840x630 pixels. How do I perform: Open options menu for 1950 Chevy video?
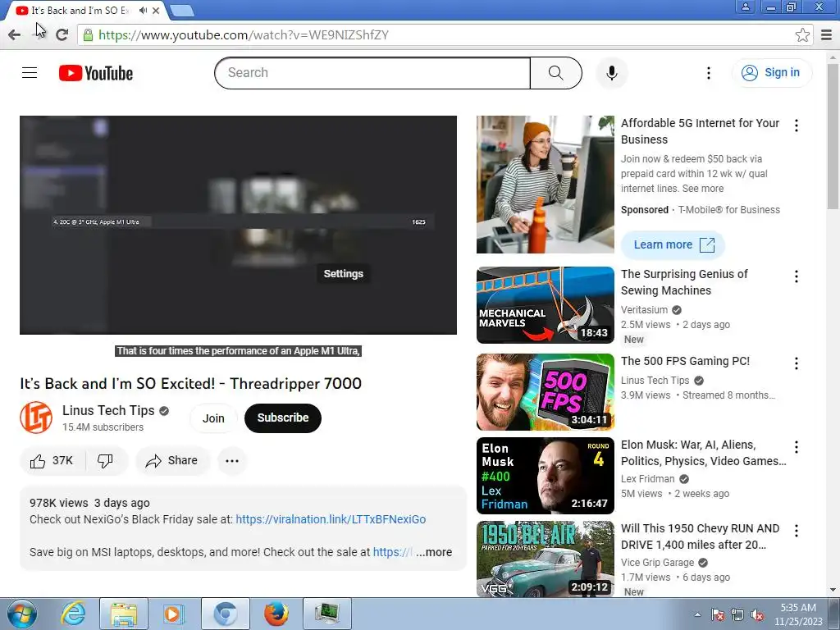(x=796, y=531)
